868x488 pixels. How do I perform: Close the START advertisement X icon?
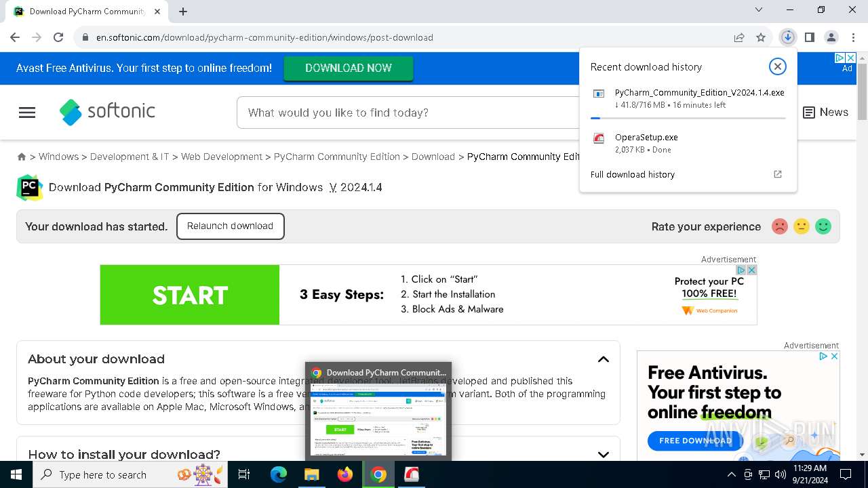click(751, 270)
